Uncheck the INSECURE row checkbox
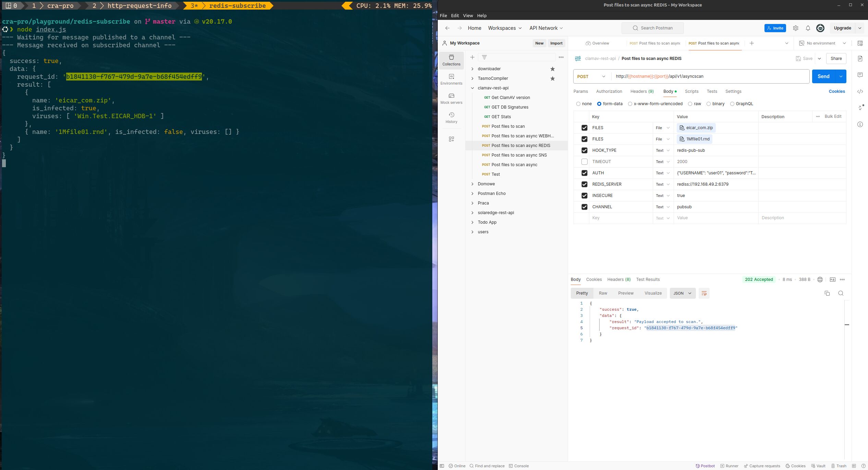 [x=584, y=196]
